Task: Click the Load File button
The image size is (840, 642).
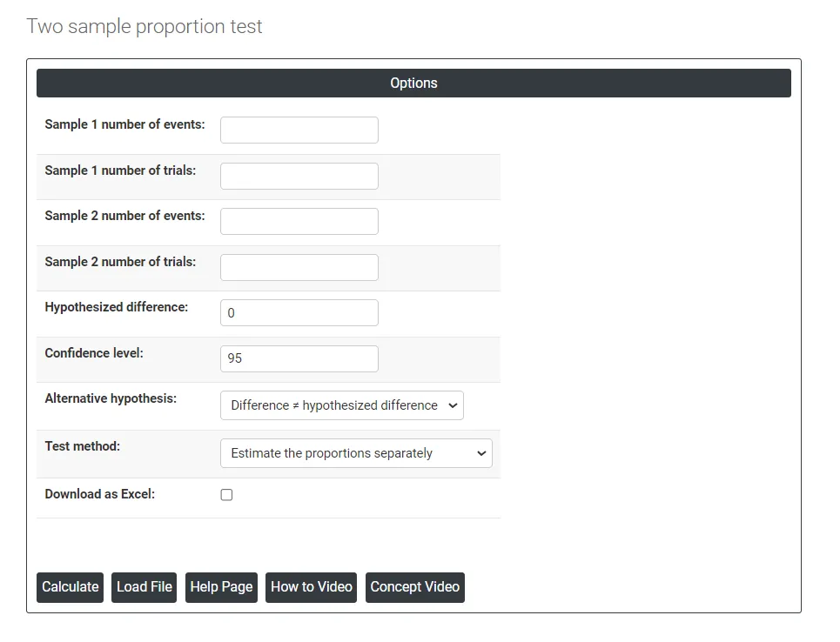Action: click(144, 587)
